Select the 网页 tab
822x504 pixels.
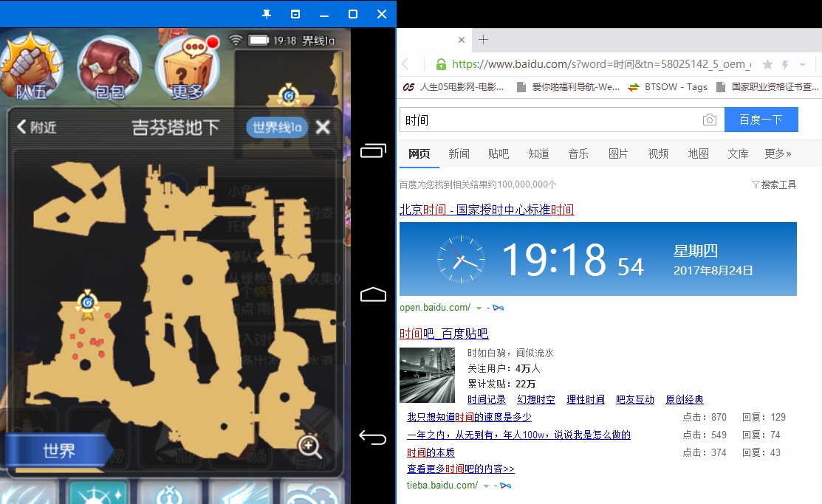[x=419, y=153]
